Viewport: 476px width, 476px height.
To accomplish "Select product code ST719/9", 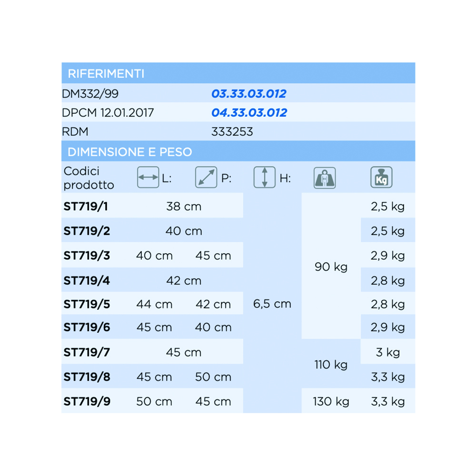I will coord(87,402).
